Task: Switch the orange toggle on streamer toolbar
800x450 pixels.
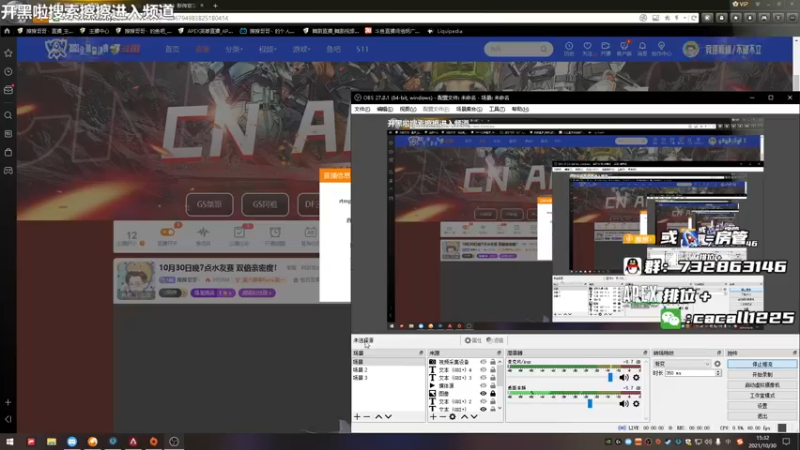Action: (x=167, y=232)
